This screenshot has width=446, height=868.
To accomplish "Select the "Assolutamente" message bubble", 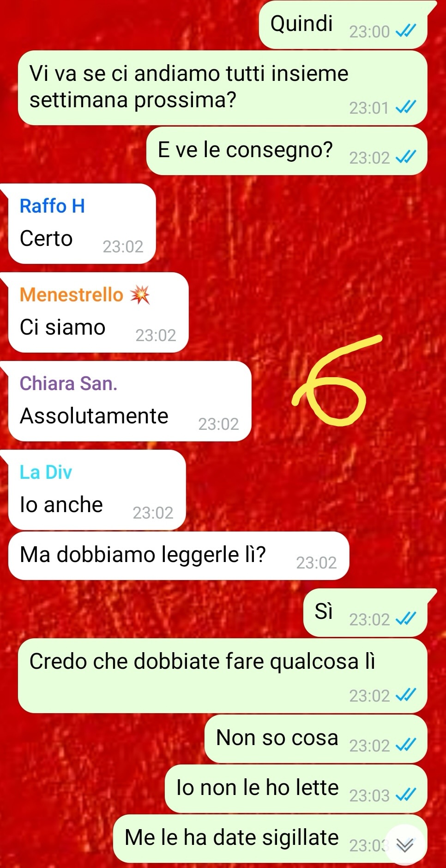I will coord(130,401).
